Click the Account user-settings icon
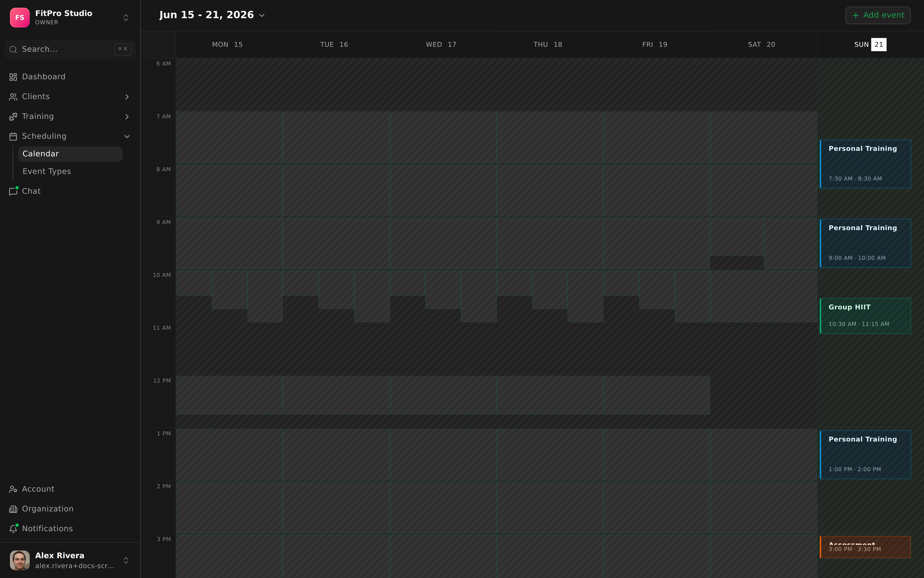924x578 pixels. (x=13, y=489)
